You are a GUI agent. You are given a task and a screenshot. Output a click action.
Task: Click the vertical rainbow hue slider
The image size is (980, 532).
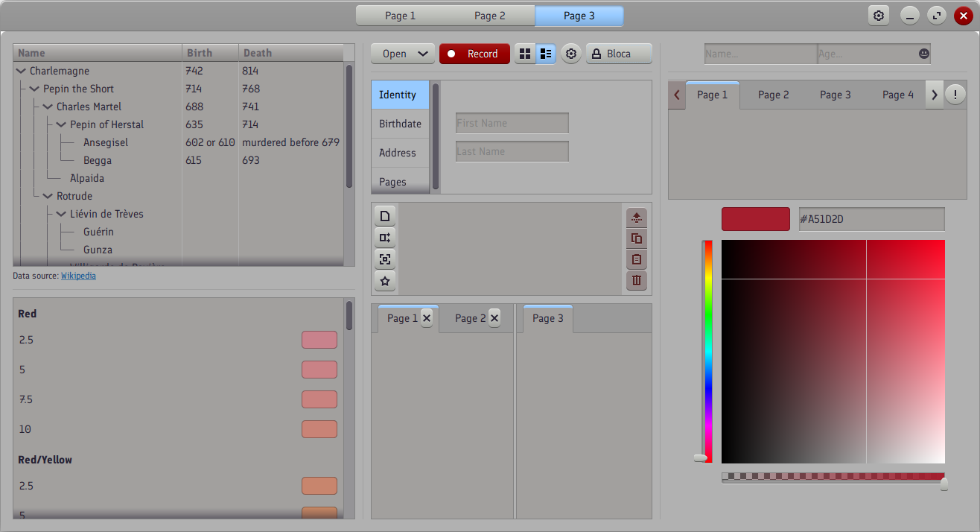click(x=707, y=352)
